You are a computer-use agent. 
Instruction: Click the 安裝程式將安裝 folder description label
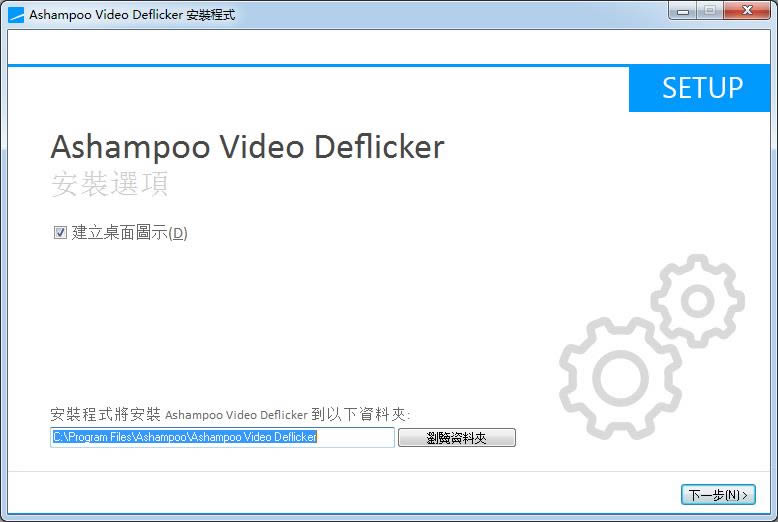pyautogui.click(x=230, y=414)
